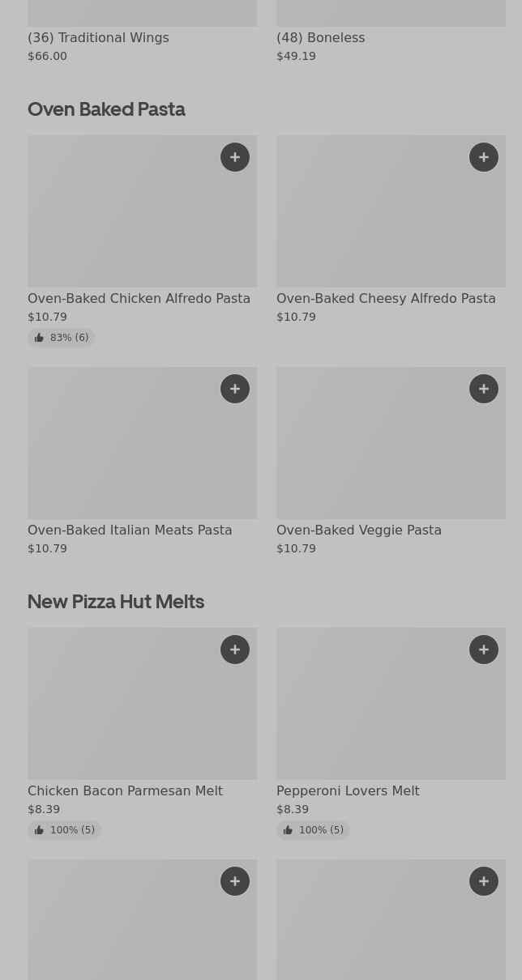The height and width of the screenshot is (980, 522).
Task: Click the Oven Baked Pasta section heading
Action: coord(106,109)
